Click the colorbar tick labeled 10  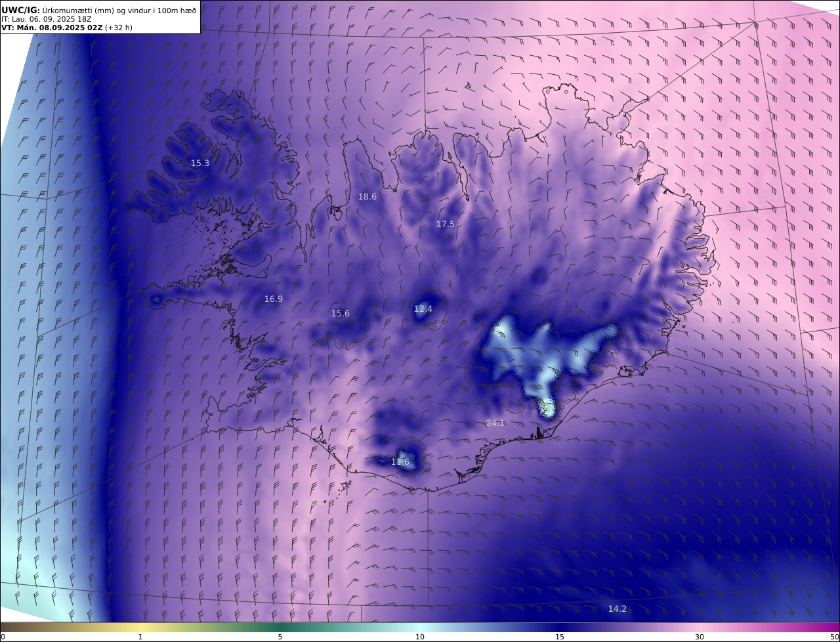[420, 637]
